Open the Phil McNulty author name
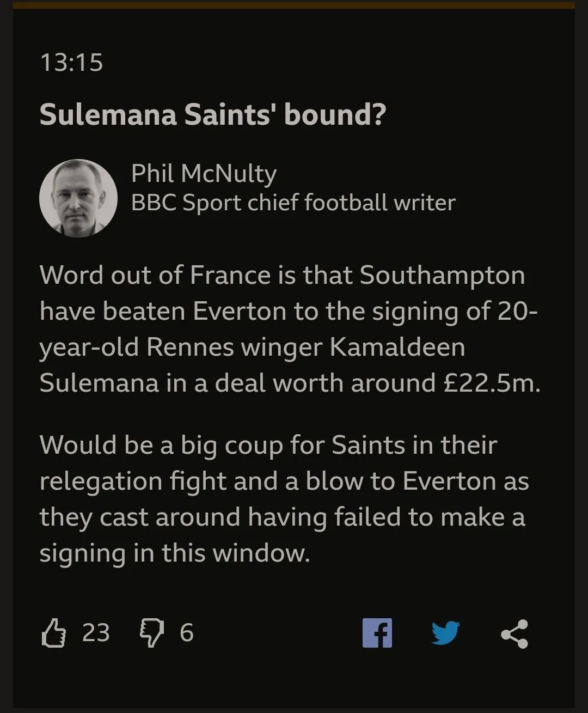588x713 pixels. coord(204,174)
